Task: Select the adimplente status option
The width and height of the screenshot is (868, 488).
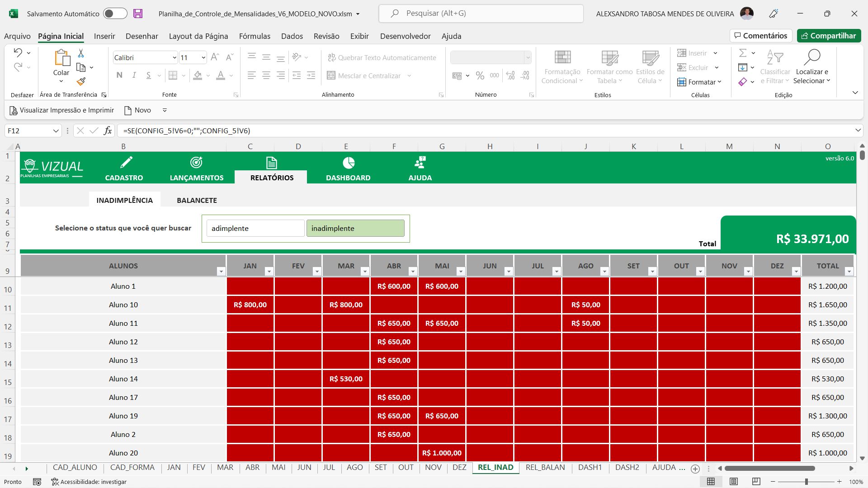Action: tap(255, 228)
